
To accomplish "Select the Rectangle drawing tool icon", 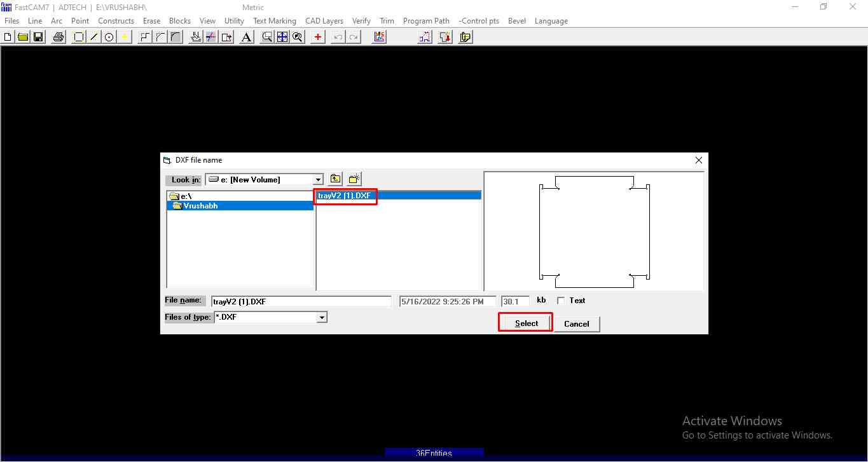I will pyautogui.click(x=79, y=37).
